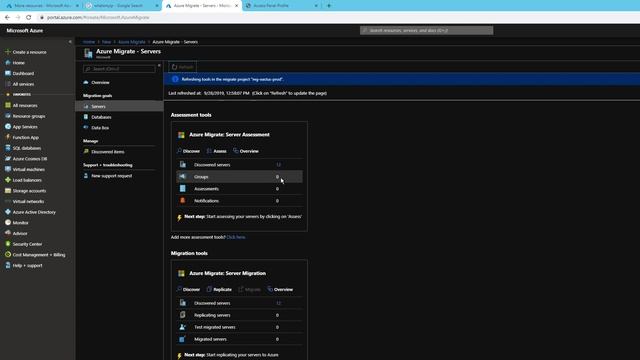Open App Services in the sidebar
640x360 pixels.
click(25, 127)
